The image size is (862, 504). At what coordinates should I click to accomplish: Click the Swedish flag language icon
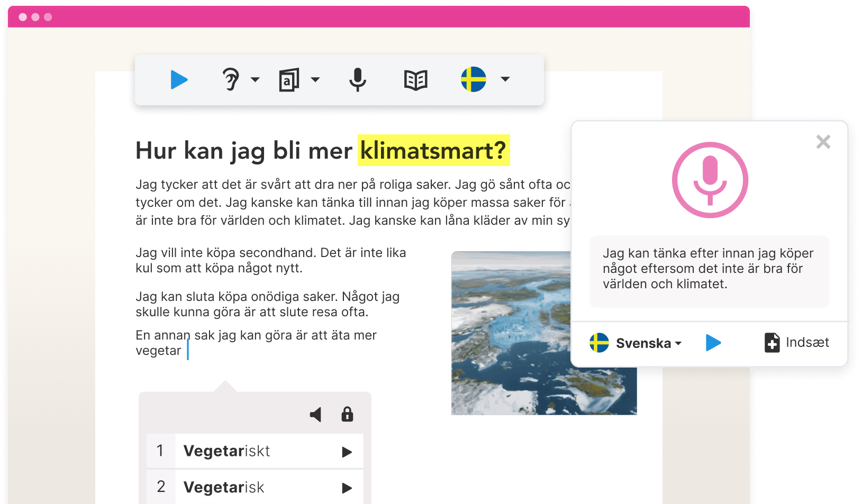[x=474, y=80]
